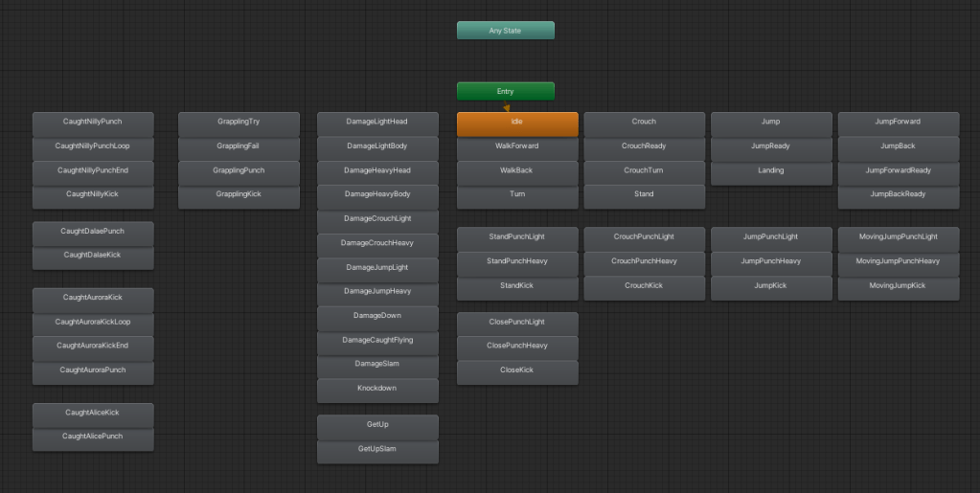Select the WalkForward state node
The image size is (980, 493).
coord(517,146)
